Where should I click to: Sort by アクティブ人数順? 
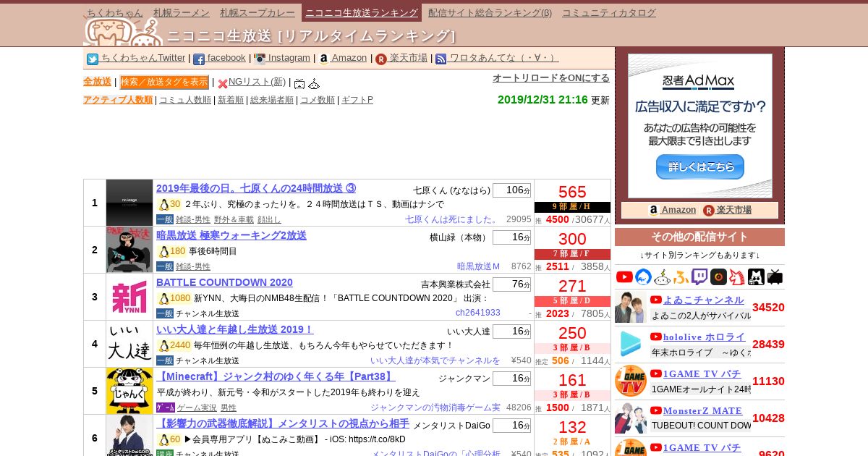pyautogui.click(x=118, y=100)
